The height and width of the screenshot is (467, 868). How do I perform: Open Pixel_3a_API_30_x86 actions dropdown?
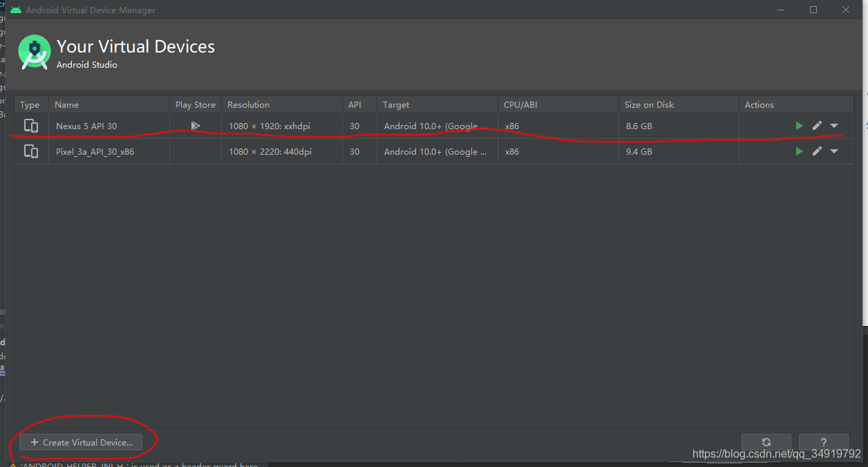pyautogui.click(x=834, y=151)
